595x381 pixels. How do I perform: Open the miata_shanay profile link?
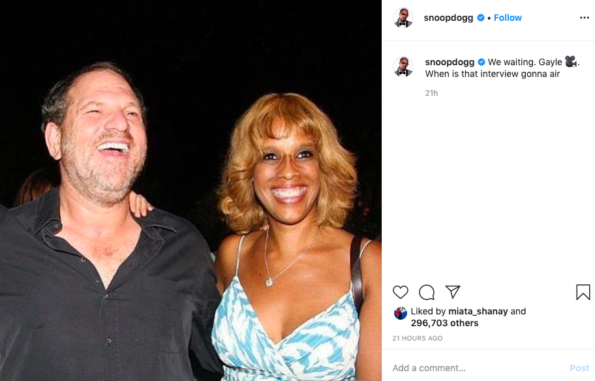coord(478,312)
